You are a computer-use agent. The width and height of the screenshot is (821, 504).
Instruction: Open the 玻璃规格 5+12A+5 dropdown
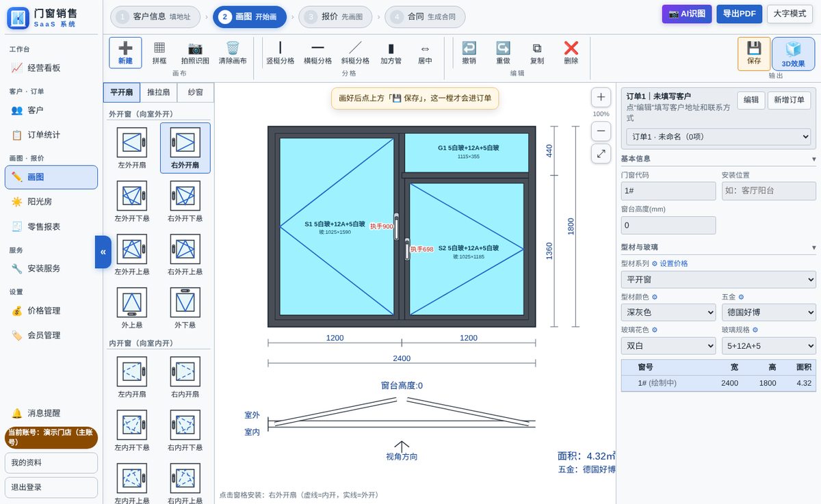point(769,345)
